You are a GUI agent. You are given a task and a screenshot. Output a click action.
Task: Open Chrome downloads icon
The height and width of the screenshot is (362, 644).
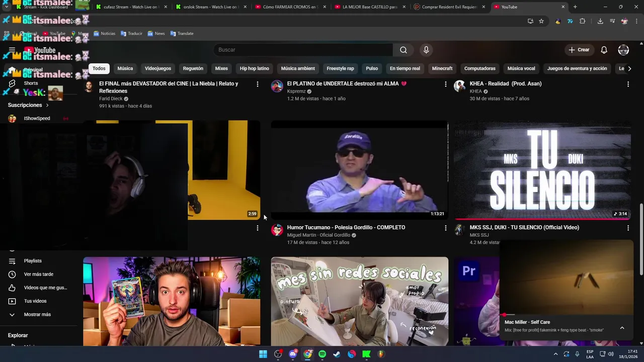(600, 21)
